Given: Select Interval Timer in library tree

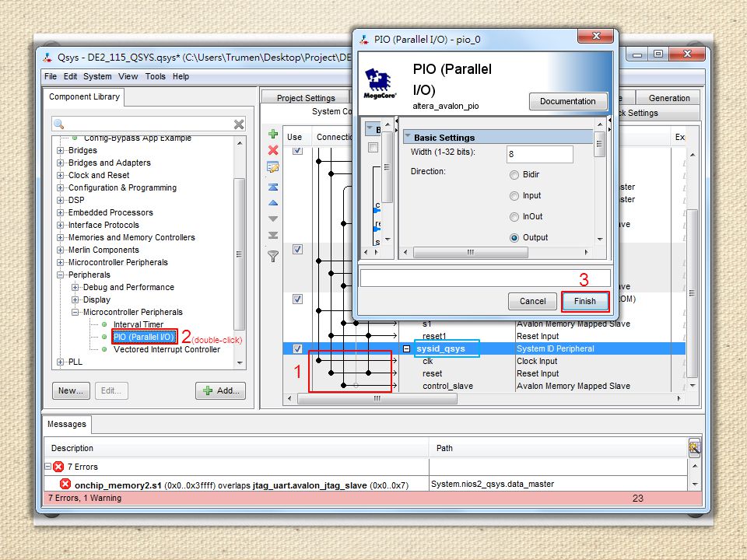Looking at the screenshot, I should (139, 324).
